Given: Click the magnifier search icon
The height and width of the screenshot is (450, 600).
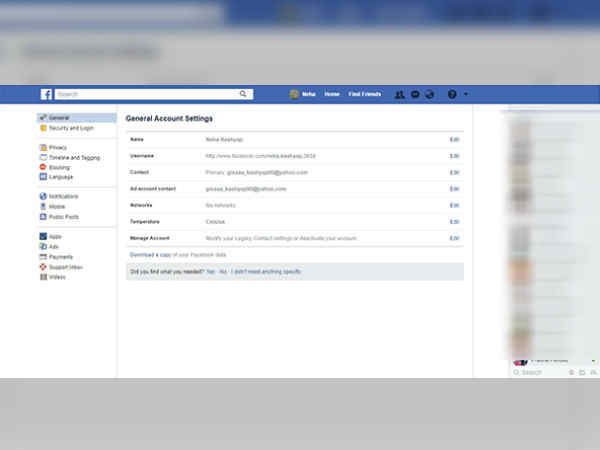Looking at the screenshot, I should coord(243,94).
